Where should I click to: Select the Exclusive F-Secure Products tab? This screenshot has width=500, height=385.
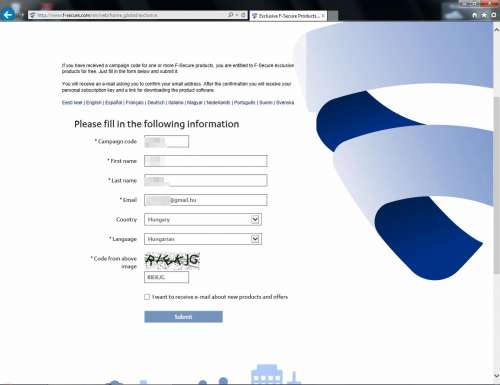(x=288, y=16)
